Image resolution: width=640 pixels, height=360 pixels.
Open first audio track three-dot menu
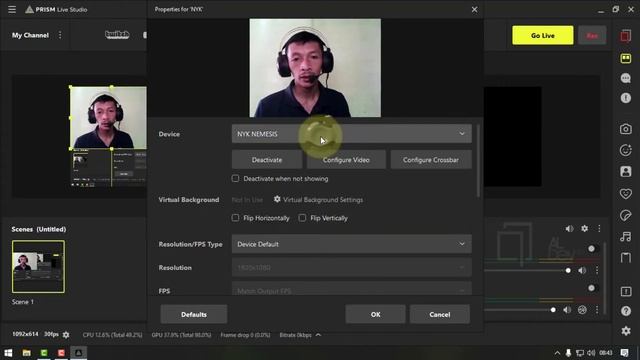597,270
